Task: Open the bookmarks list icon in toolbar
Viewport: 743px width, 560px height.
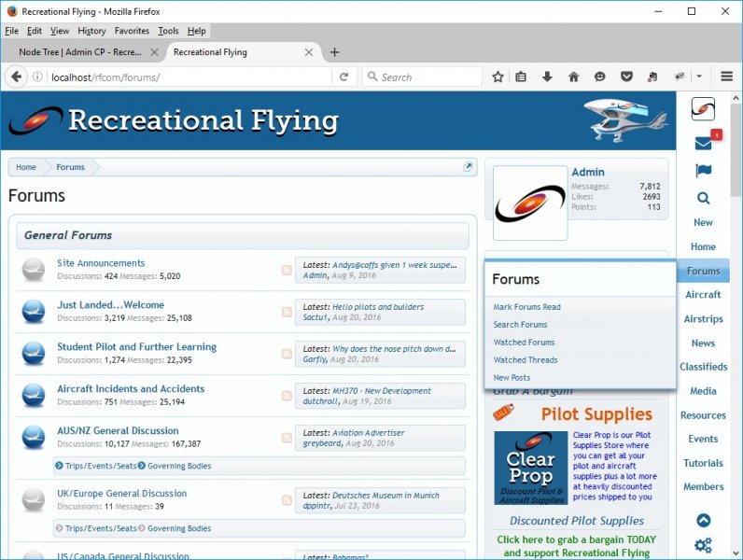Action: 521,77
